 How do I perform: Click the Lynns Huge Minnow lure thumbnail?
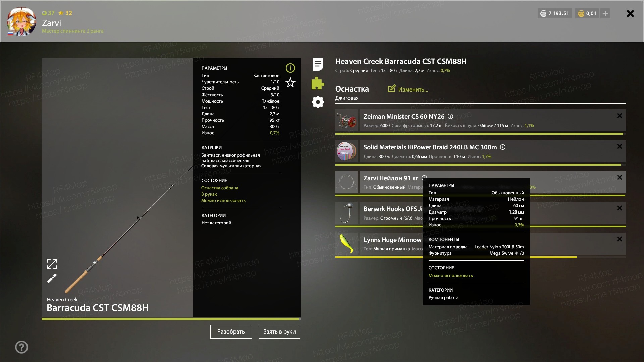point(346,244)
